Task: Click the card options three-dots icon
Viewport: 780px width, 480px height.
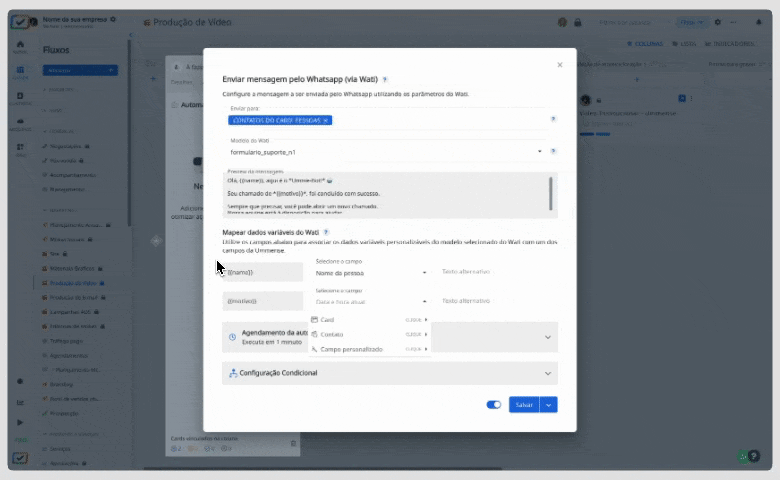Action: click(x=691, y=98)
